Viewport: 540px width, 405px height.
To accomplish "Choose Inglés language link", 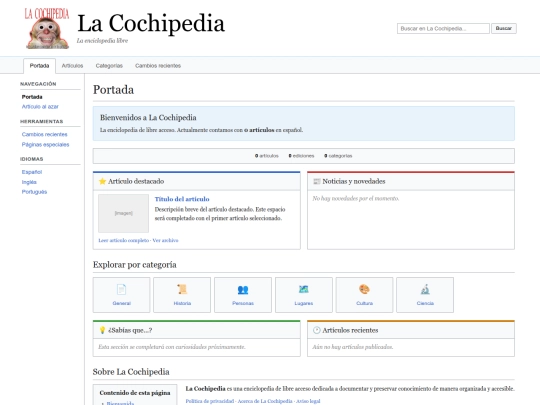I will [29, 182].
